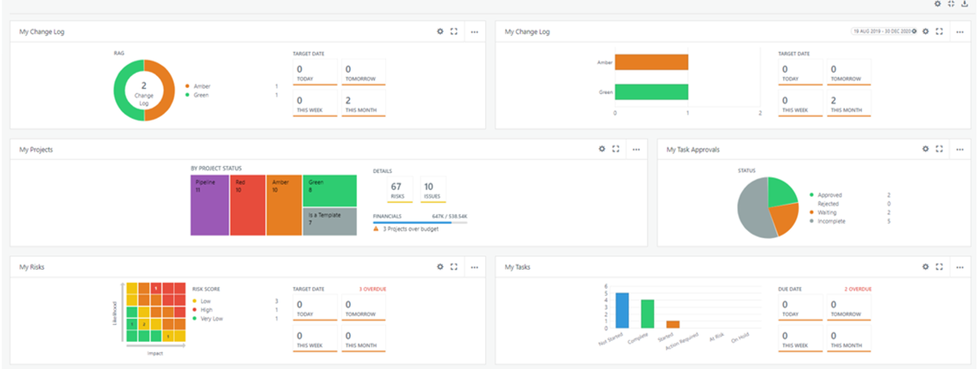
Task: Maximize the My Tasks widget
Action: coord(940,266)
